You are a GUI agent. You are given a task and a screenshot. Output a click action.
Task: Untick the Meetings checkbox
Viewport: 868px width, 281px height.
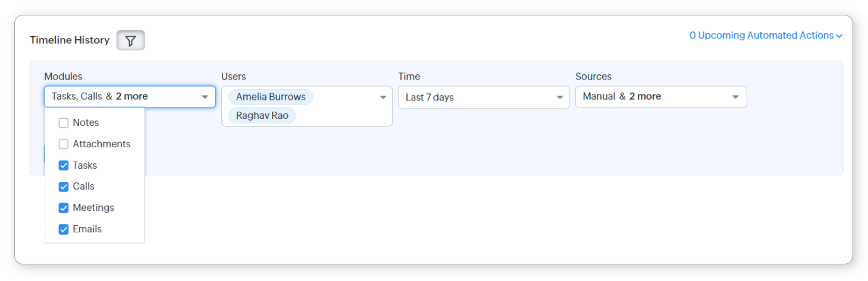[64, 208]
